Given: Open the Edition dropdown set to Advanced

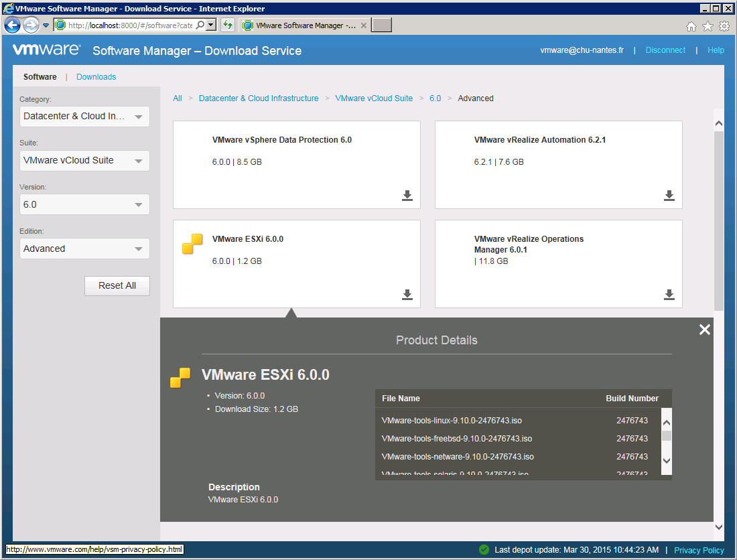Looking at the screenshot, I should 84,249.
